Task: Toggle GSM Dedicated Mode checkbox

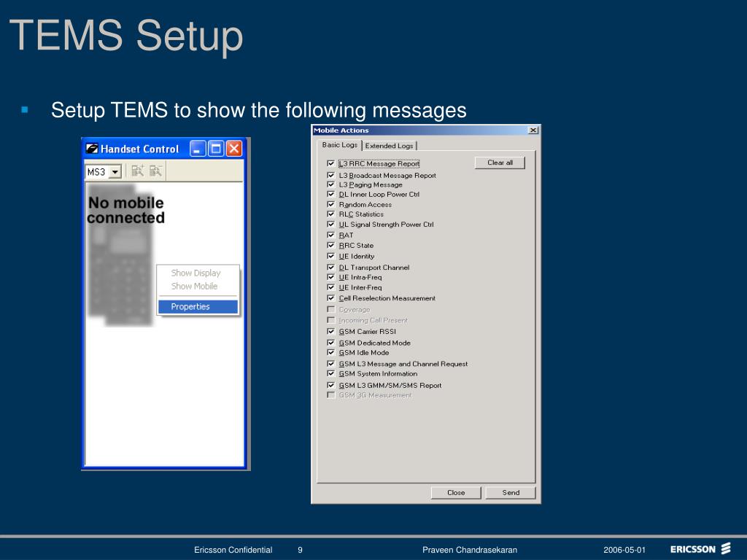Action: 330,343
